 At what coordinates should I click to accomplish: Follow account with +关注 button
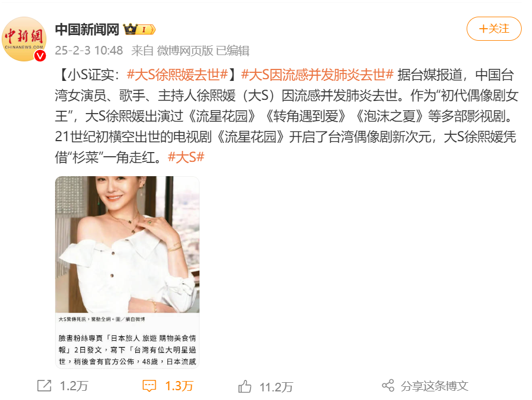click(494, 29)
